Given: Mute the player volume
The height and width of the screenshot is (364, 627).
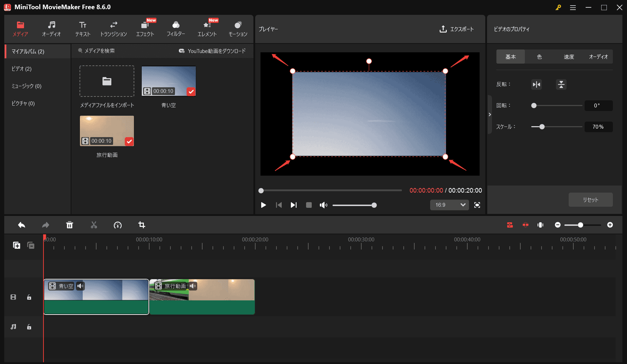Looking at the screenshot, I should click(x=323, y=205).
